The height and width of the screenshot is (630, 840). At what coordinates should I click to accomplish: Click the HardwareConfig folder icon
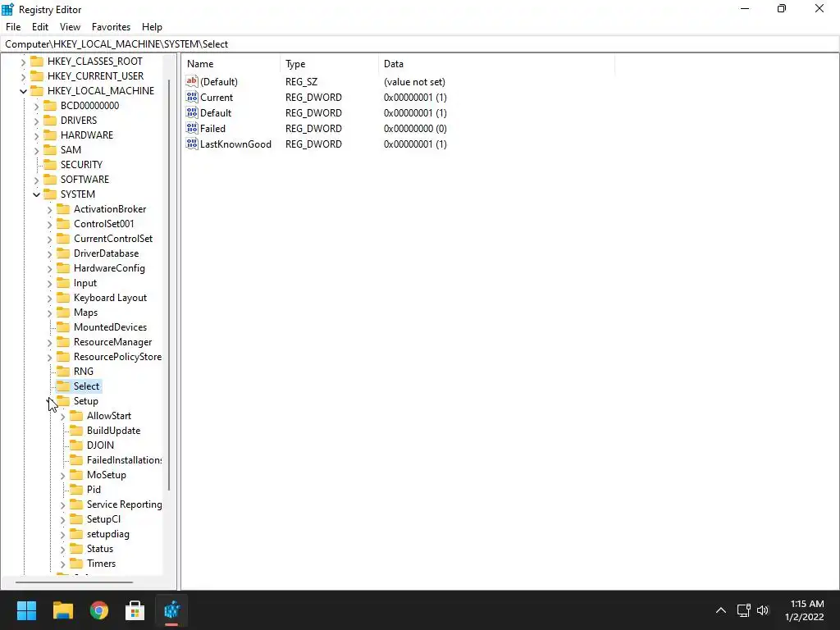tap(63, 267)
